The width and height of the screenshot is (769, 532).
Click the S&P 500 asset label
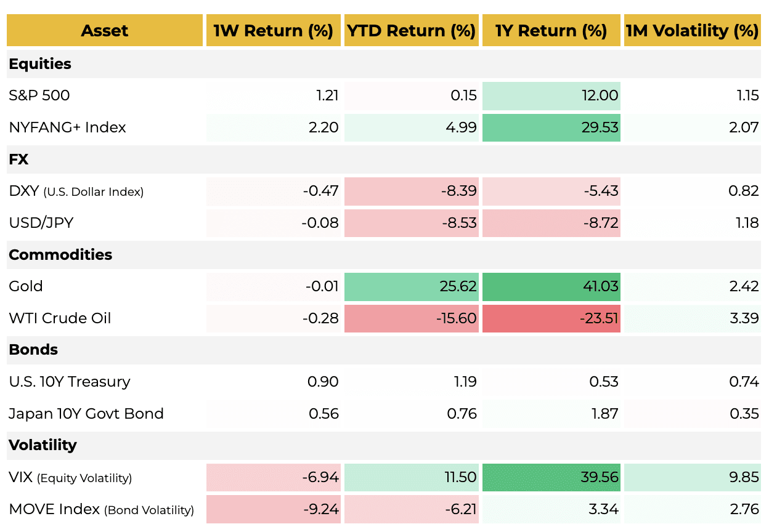(39, 95)
